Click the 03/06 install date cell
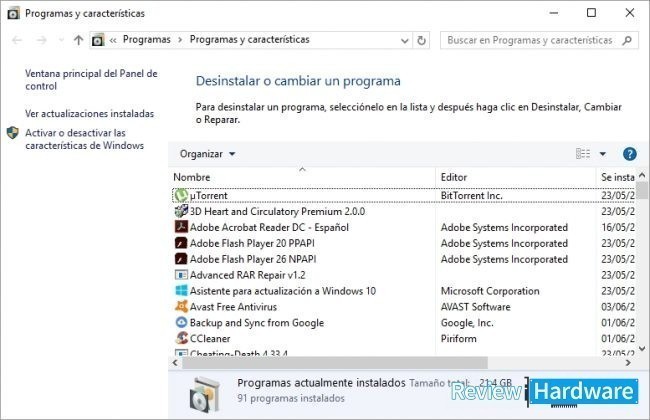This screenshot has height=420, width=650. click(618, 307)
